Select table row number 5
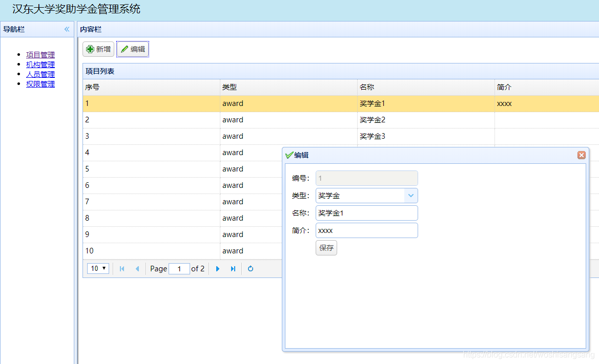 coord(182,169)
